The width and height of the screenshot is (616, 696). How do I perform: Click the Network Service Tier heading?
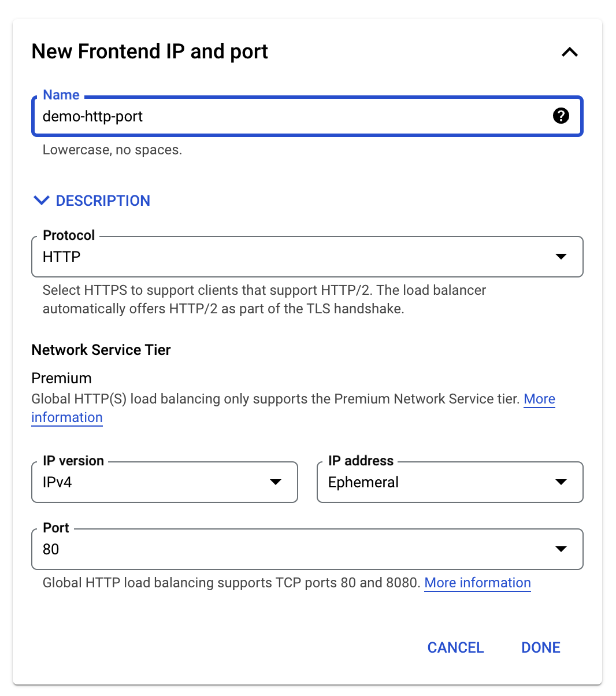(x=101, y=350)
